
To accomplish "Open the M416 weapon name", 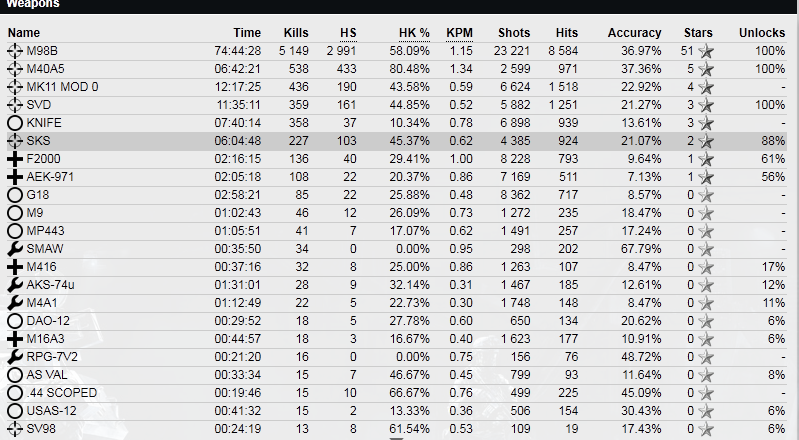I will coord(42,267).
